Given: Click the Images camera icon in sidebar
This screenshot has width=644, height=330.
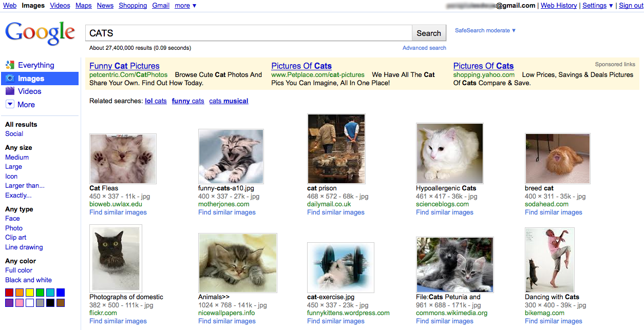Looking at the screenshot, I should tap(10, 78).
